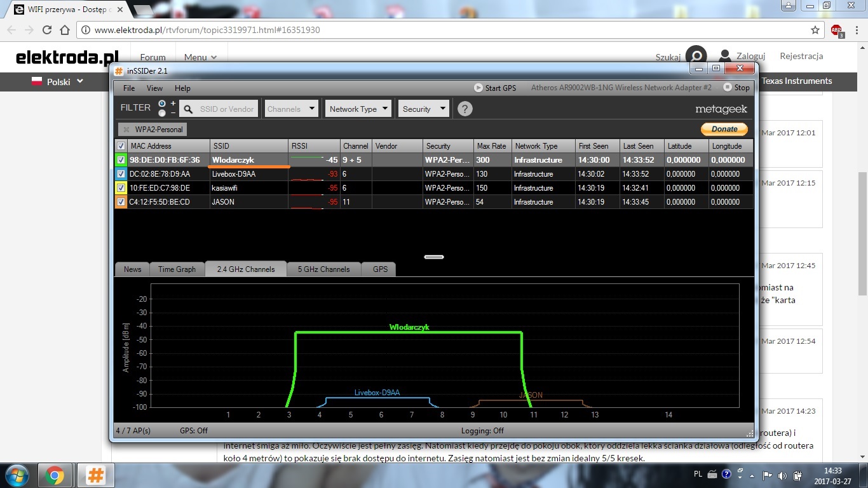Click the Donate button
The width and height of the screenshot is (868, 488).
(724, 129)
